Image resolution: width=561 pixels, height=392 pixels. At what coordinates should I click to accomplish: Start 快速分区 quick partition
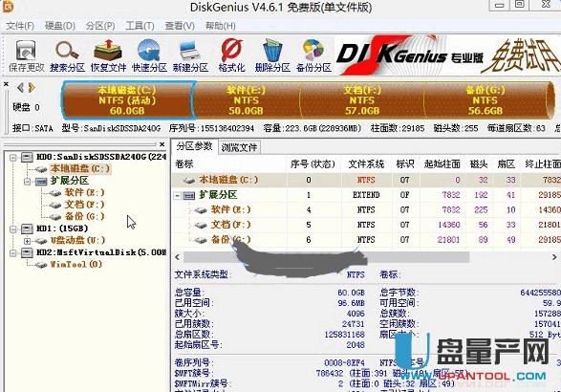click(x=149, y=55)
